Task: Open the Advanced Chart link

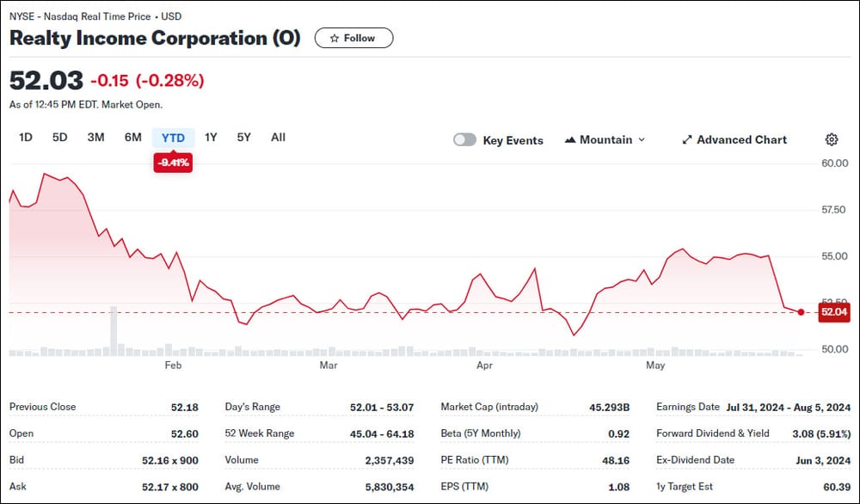Action: pos(740,139)
